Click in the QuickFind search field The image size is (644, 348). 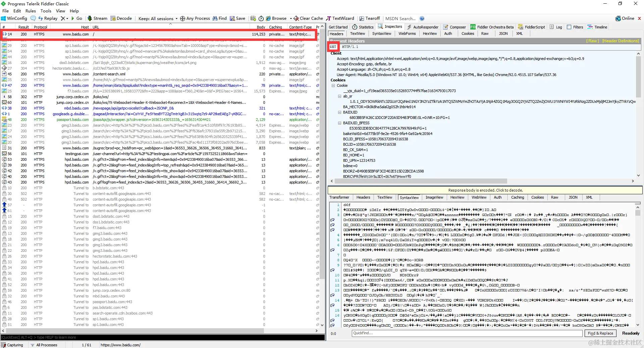[x=467, y=333]
